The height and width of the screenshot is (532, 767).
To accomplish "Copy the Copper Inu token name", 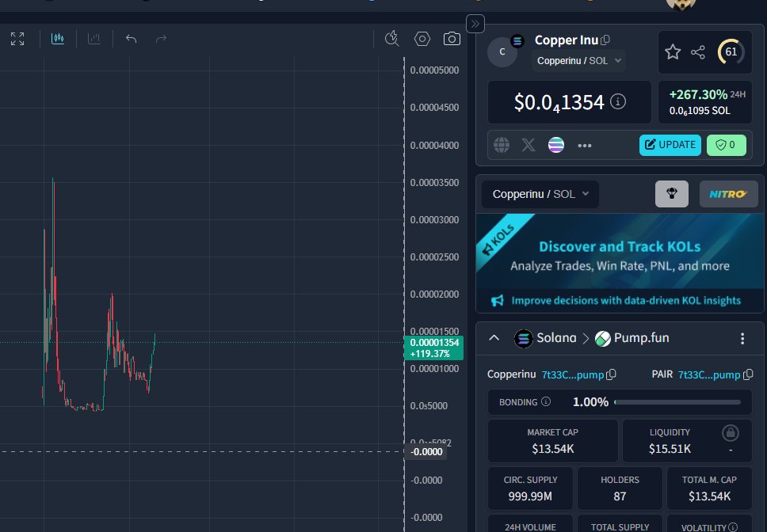I will [605, 40].
